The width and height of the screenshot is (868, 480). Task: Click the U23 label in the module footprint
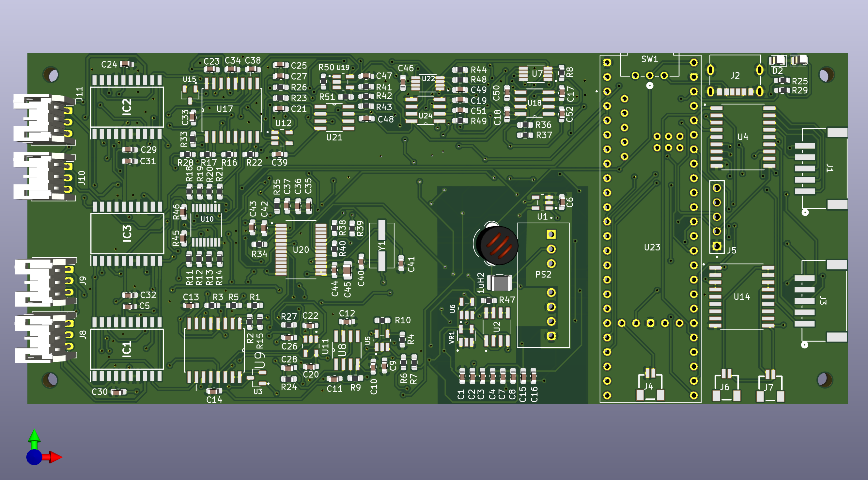point(652,248)
